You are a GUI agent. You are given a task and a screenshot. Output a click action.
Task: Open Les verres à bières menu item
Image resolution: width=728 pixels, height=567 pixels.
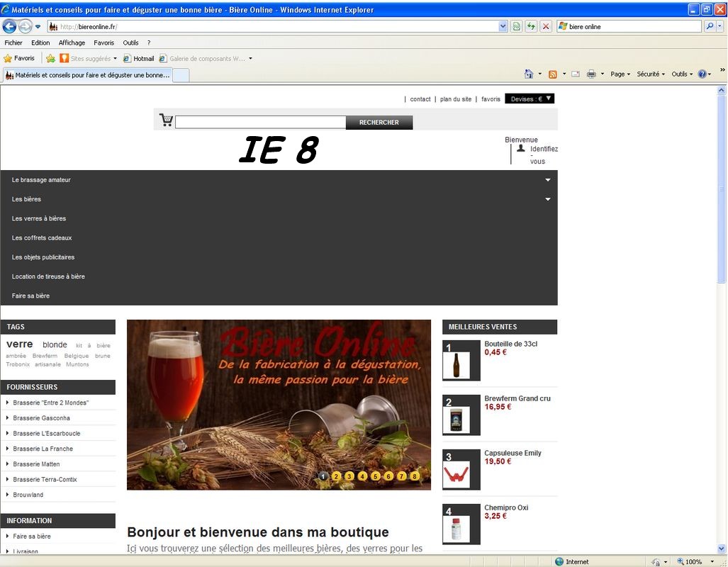click(39, 218)
